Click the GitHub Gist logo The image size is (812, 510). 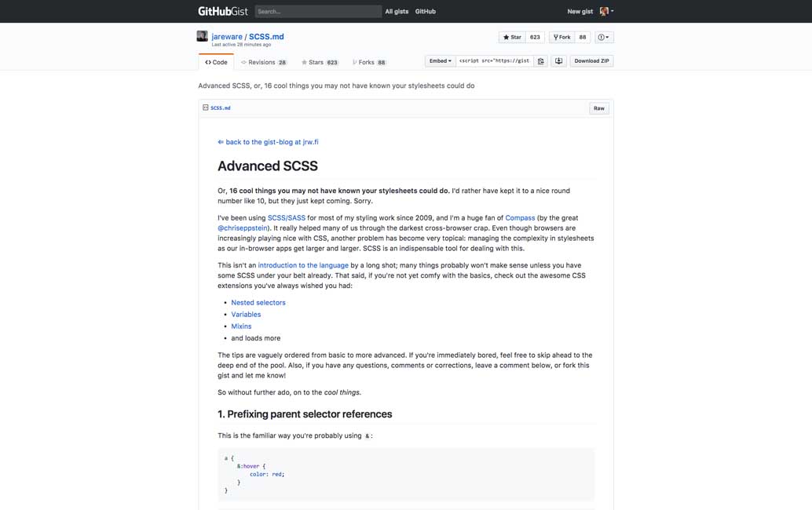point(222,12)
